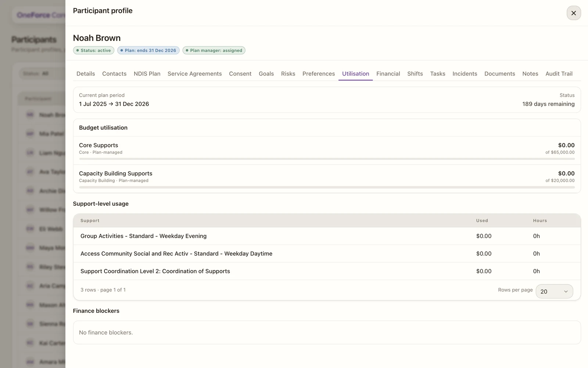Click '3 rows · page 1 of 1' text

pyautogui.click(x=103, y=290)
